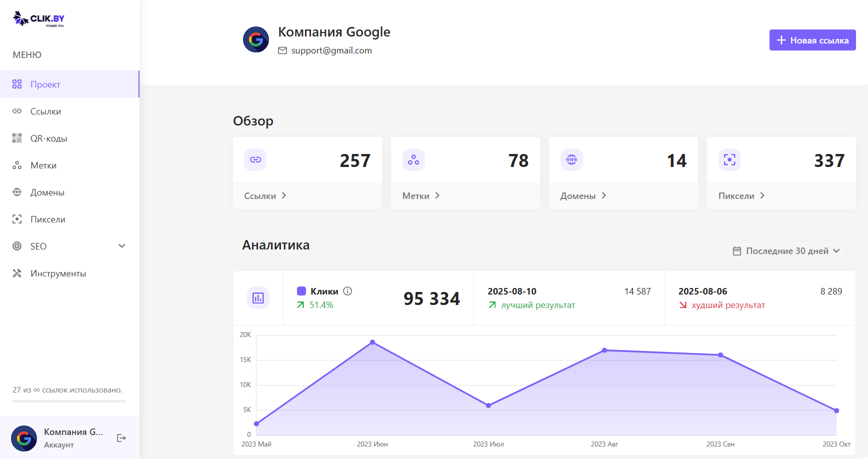Click the pixels icon in the 337 card
The image size is (868, 459).
729,160
